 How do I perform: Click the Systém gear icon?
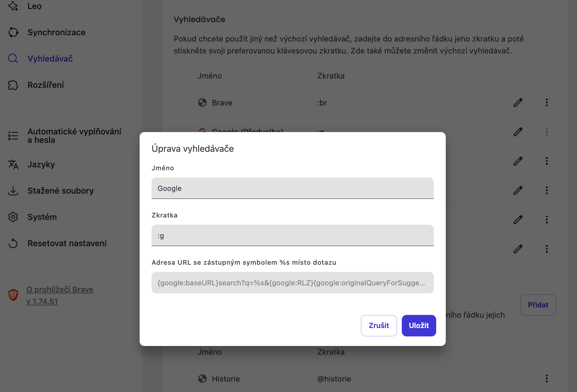[x=13, y=217]
